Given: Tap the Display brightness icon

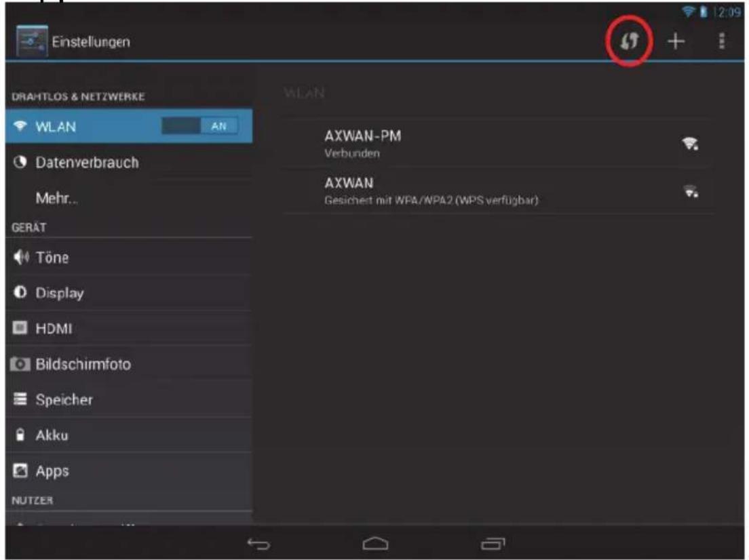Looking at the screenshot, I should pyautogui.click(x=20, y=292).
